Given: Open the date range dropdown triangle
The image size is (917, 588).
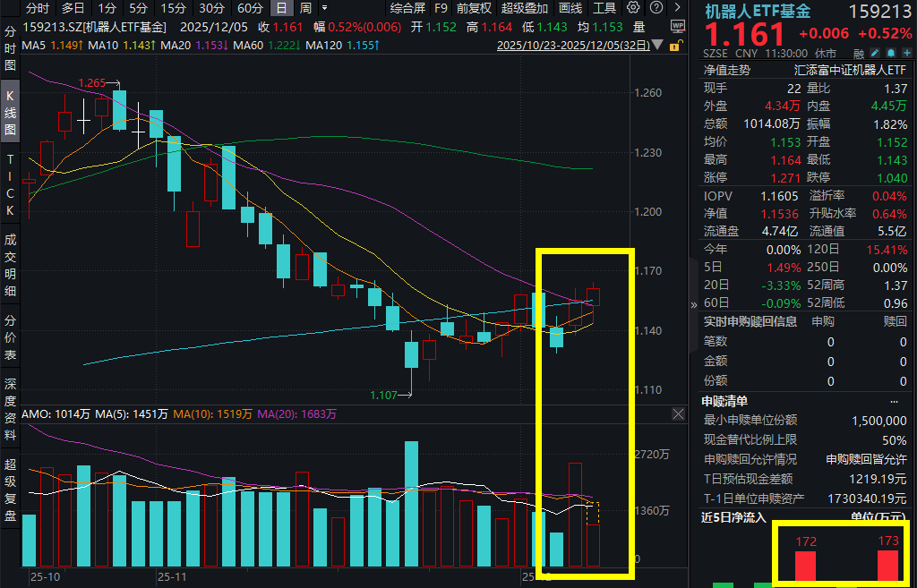Looking at the screenshot, I should tap(656, 45).
